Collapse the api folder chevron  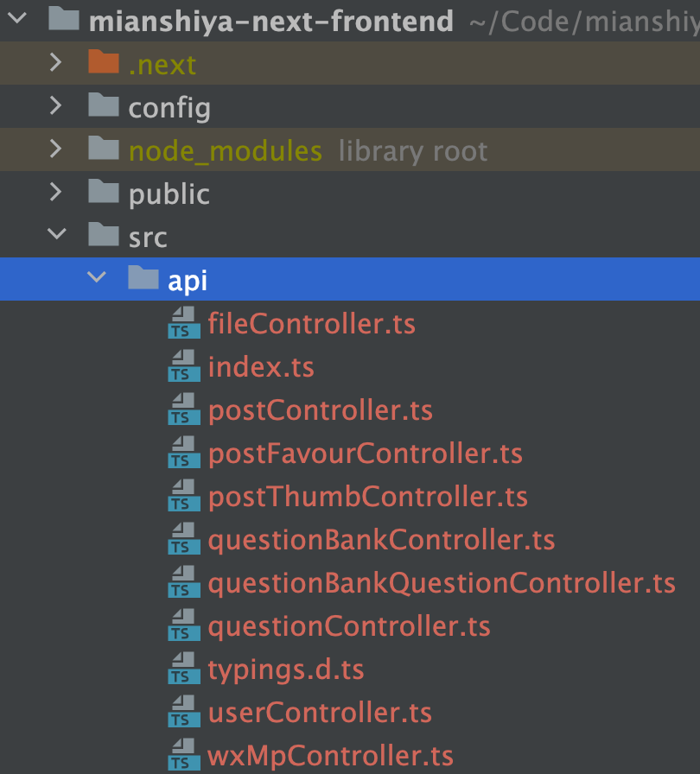[x=97, y=276]
